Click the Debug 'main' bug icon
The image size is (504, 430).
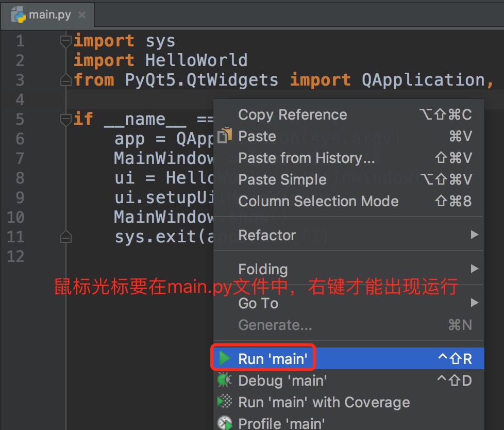point(225,381)
